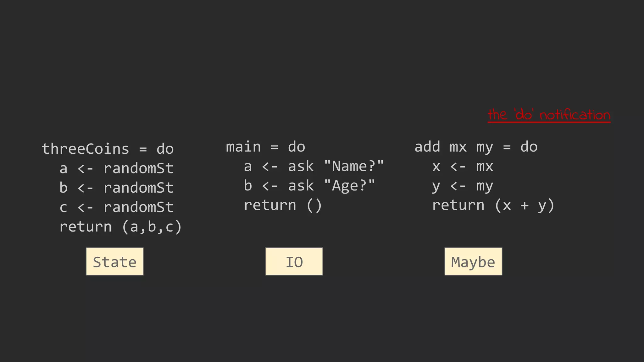Click the return () line
Viewport: 644px width, 362px height.
pyautogui.click(x=283, y=206)
